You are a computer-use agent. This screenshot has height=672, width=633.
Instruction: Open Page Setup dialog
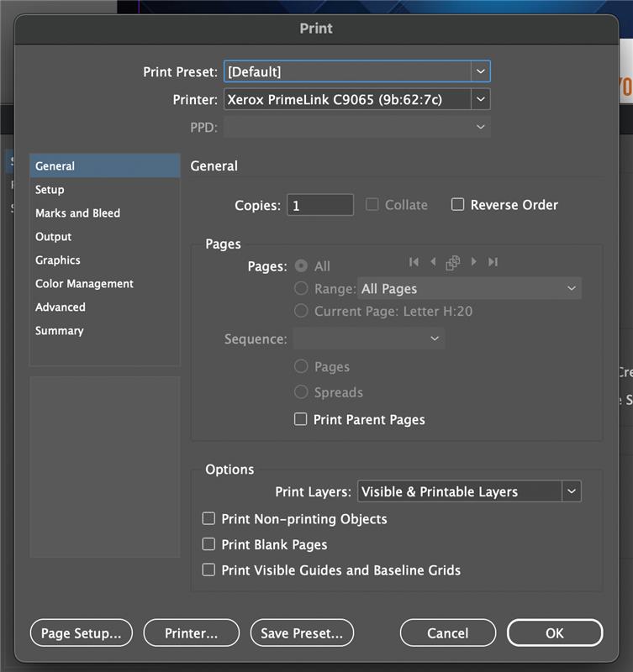click(81, 633)
